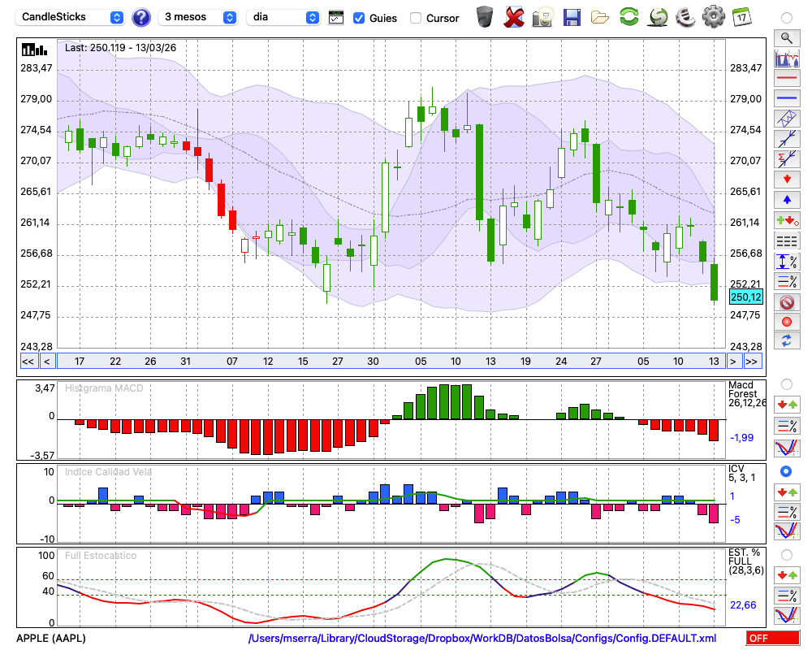Open the CandleSticks chart type dropdown

pyautogui.click(x=71, y=17)
